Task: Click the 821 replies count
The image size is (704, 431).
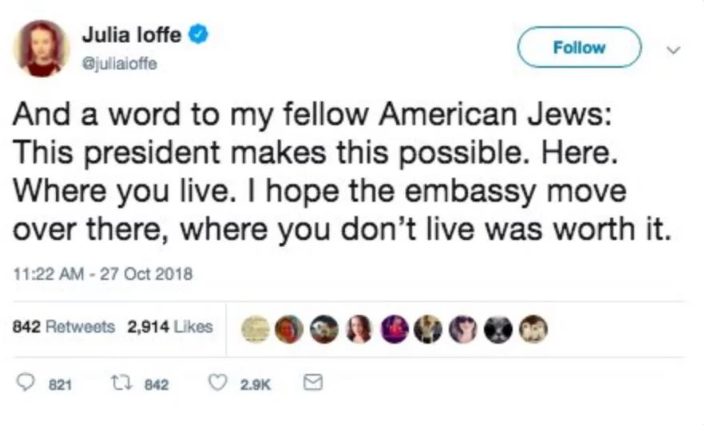Action: pos(60,385)
